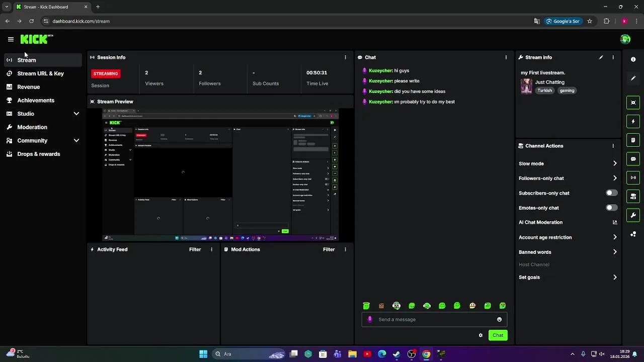Select Stream in left navigation
644x362 pixels.
pos(43,60)
